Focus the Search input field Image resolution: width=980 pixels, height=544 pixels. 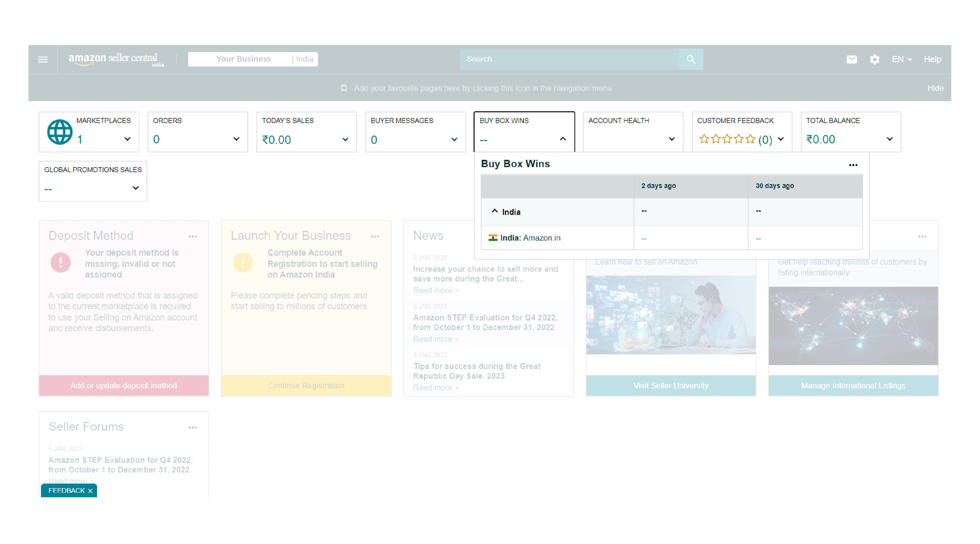569,59
